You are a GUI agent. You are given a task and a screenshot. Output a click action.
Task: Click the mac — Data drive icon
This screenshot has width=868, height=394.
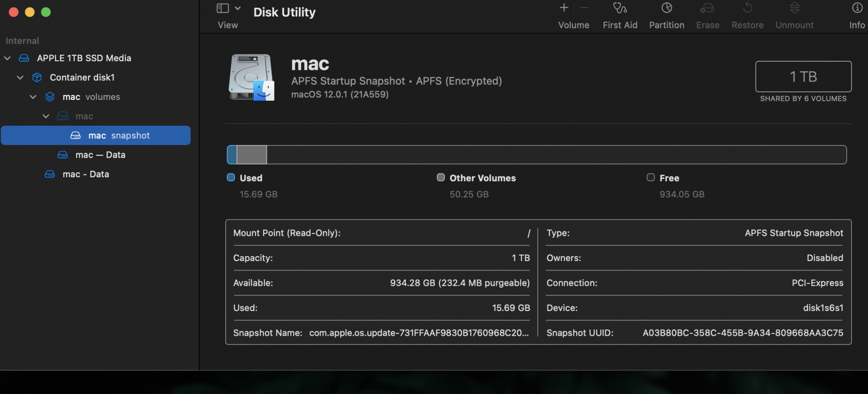point(62,155)
